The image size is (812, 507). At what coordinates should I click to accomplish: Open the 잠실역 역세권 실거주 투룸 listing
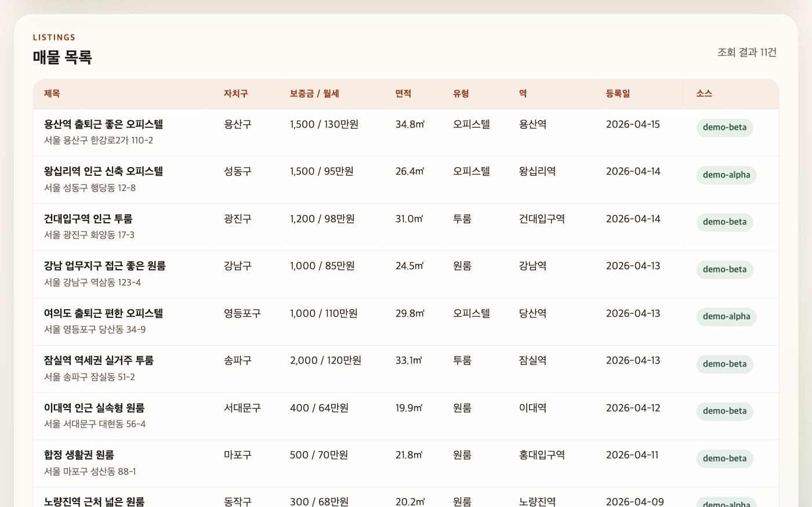pyautogui.click(x=99, y=360)
